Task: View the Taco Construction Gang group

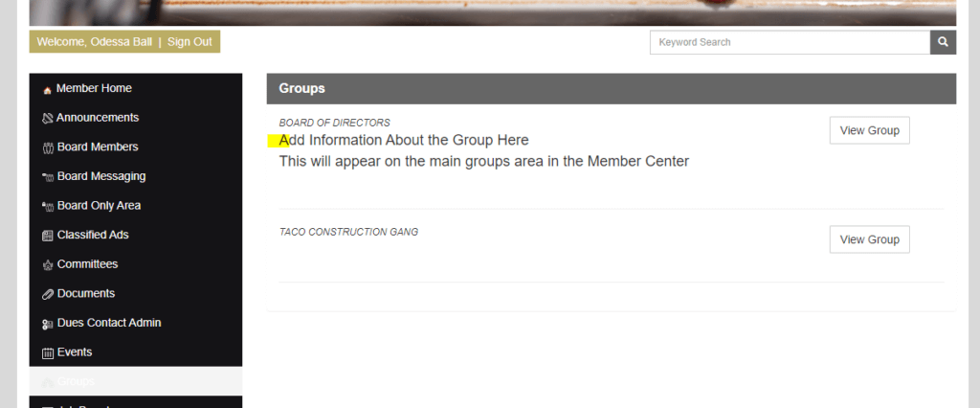Action: [x=869, y=239]
